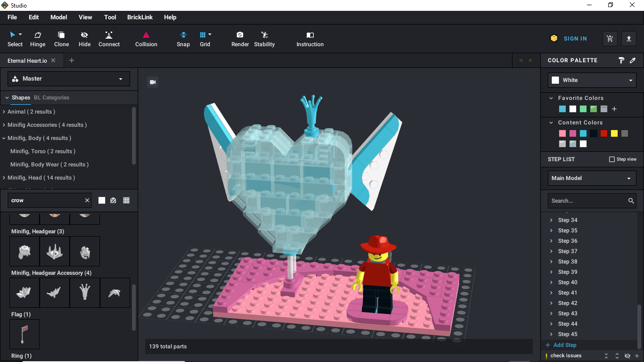Switch parts list to grid view
The height and width of the screenshot is (362, 644).
pos(126,200)
